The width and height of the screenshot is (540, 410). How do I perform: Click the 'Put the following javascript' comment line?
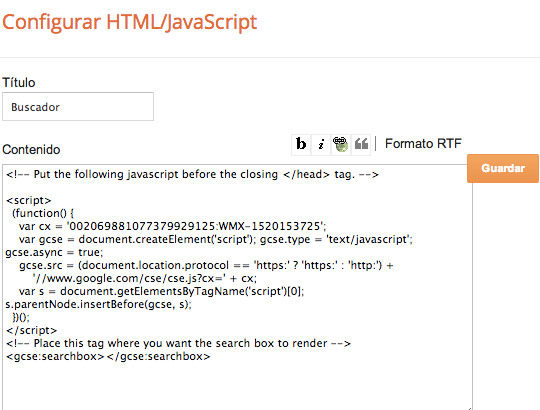(192, 175)
